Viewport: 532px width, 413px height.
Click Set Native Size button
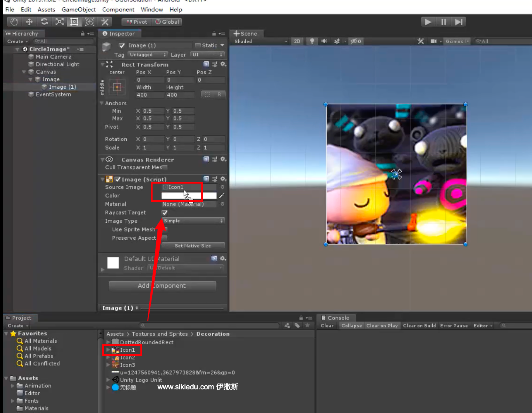click(x=193, y=246)
